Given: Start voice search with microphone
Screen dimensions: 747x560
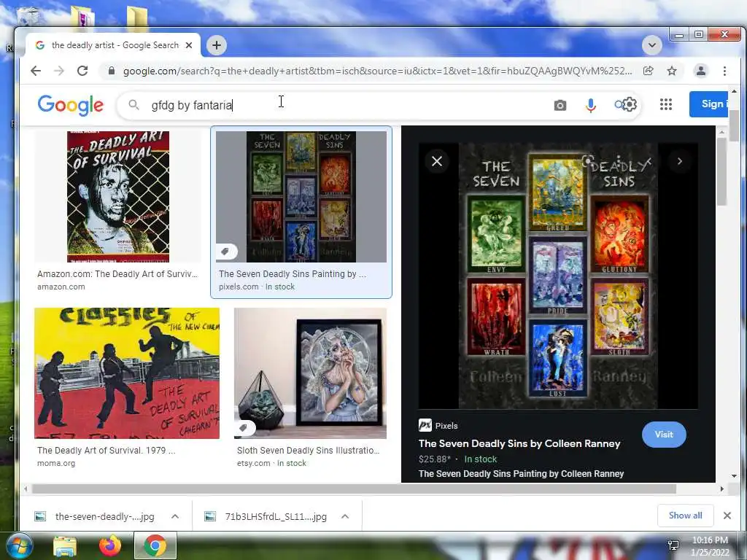Looking at the screenshot, I should coord(591,105).
